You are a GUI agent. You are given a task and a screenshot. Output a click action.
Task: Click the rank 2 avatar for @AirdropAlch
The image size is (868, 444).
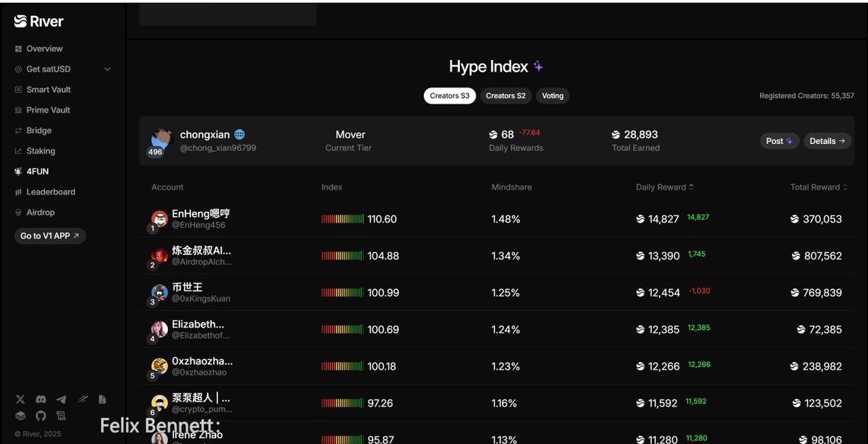click(x=159, y=256)
